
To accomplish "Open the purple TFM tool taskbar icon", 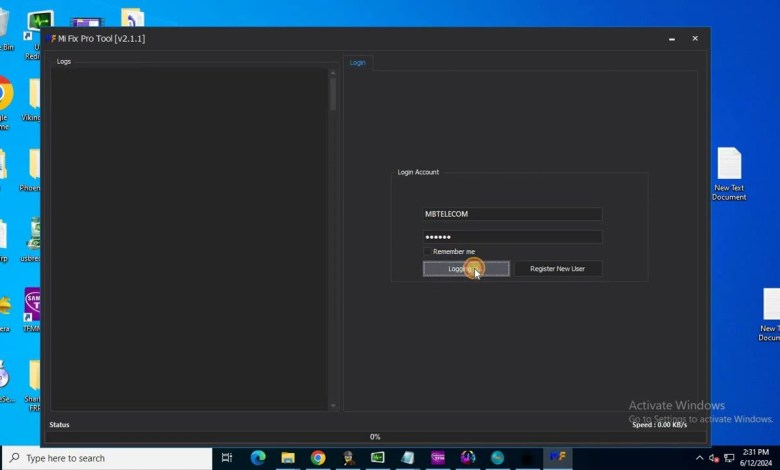I will (438, 458).
